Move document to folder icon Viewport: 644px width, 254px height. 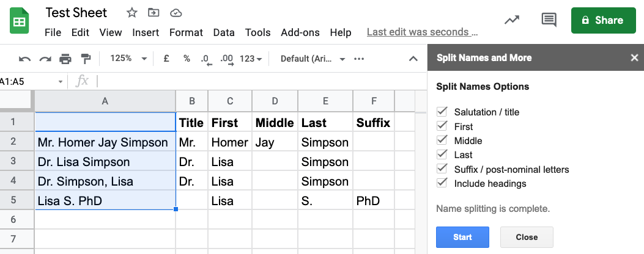[154, 13]
